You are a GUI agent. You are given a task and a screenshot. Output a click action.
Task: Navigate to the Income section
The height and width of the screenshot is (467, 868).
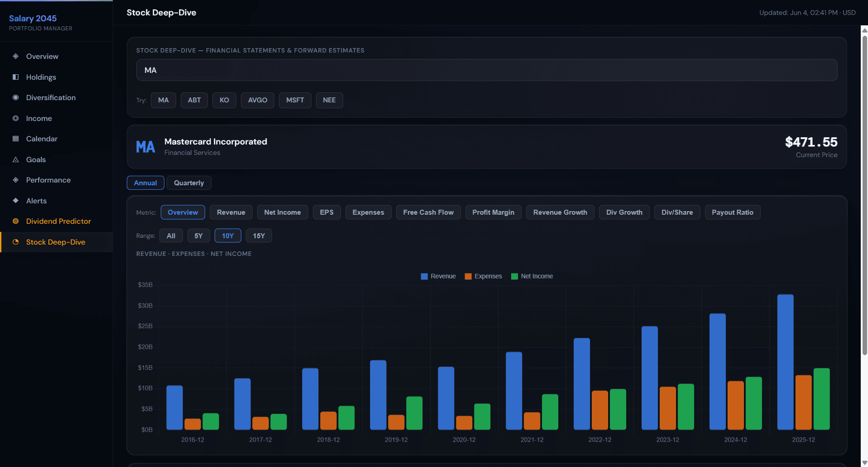[x=57, y=118]
